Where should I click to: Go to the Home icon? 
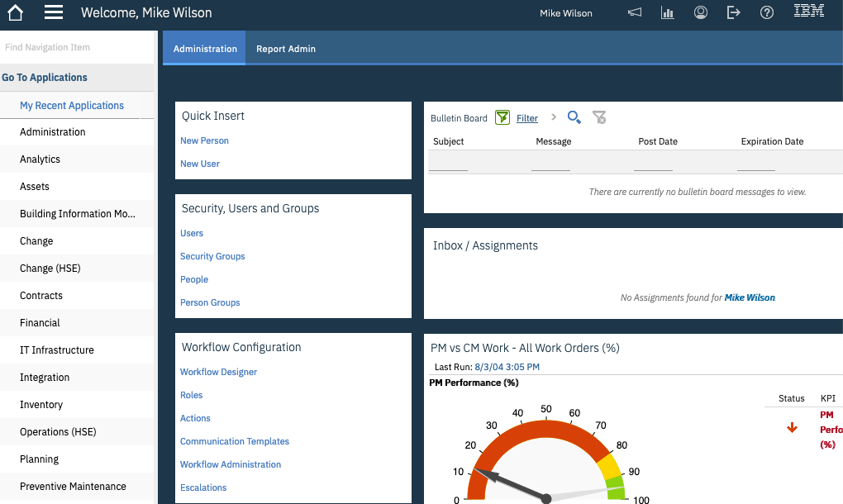[15, 12]
